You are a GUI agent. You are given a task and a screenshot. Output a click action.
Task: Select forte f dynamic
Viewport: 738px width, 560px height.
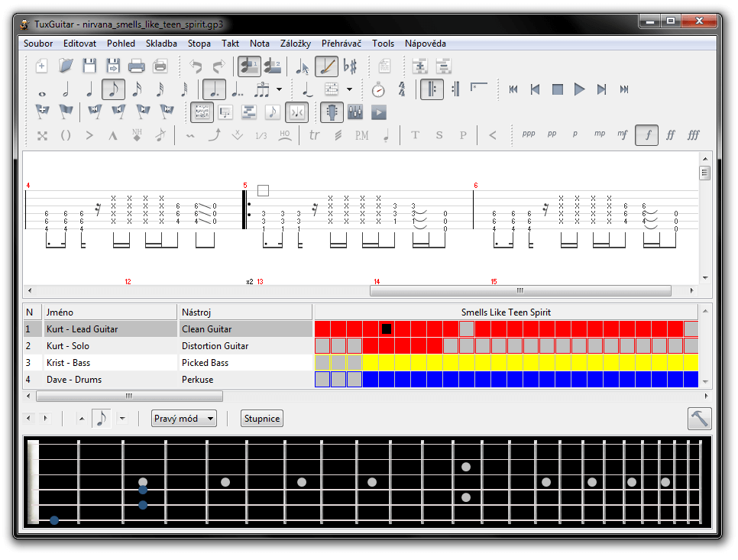(646, 135)
